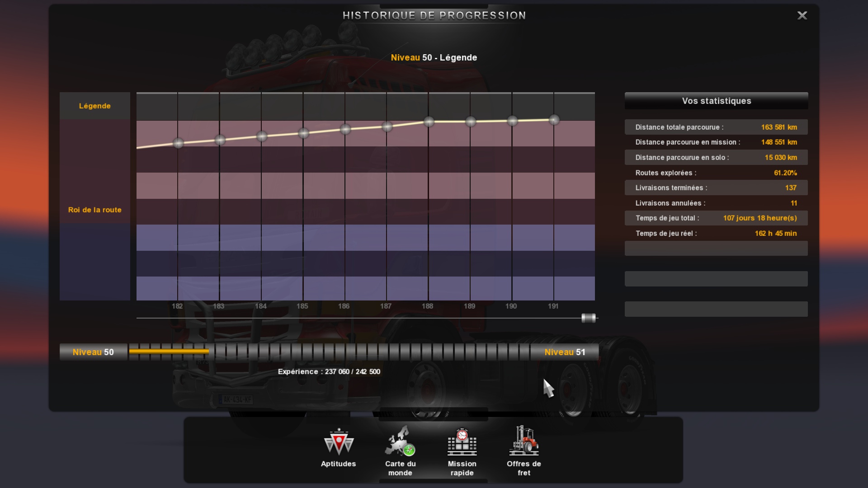The width and height of the screenshot is (868, 488).
Task: Select the Livraisons terminées statistic row
Action: pos(716,188)
